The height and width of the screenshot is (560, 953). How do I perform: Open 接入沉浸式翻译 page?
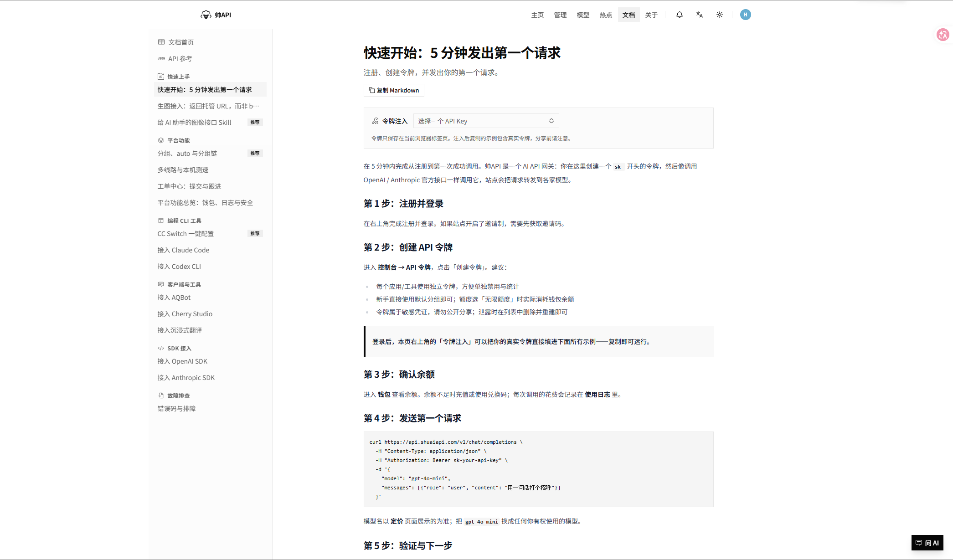click(210, 330)
